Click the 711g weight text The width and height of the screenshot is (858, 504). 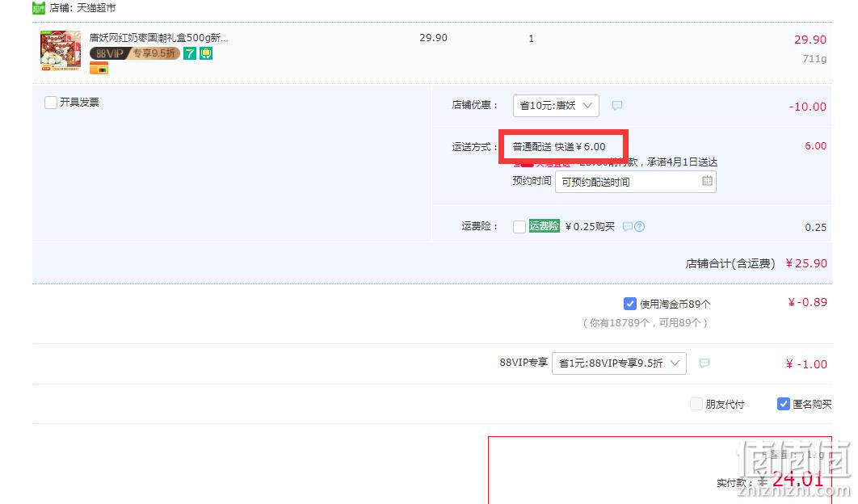(x=814, y=58)
